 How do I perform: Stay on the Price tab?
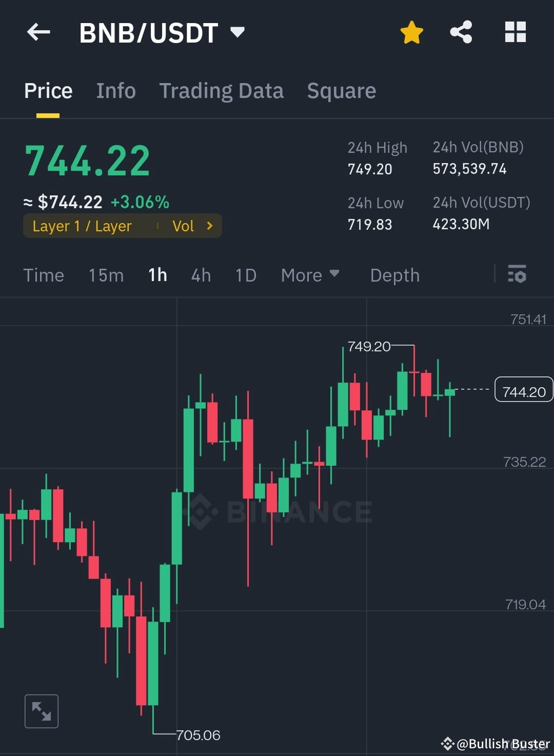coord(48,90)
